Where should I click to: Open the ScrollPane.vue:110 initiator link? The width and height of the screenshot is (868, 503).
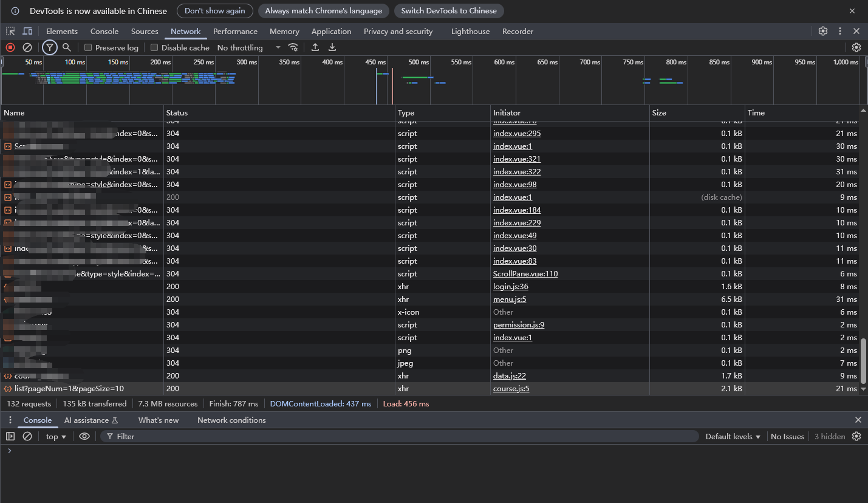click(x=525, y=274)
